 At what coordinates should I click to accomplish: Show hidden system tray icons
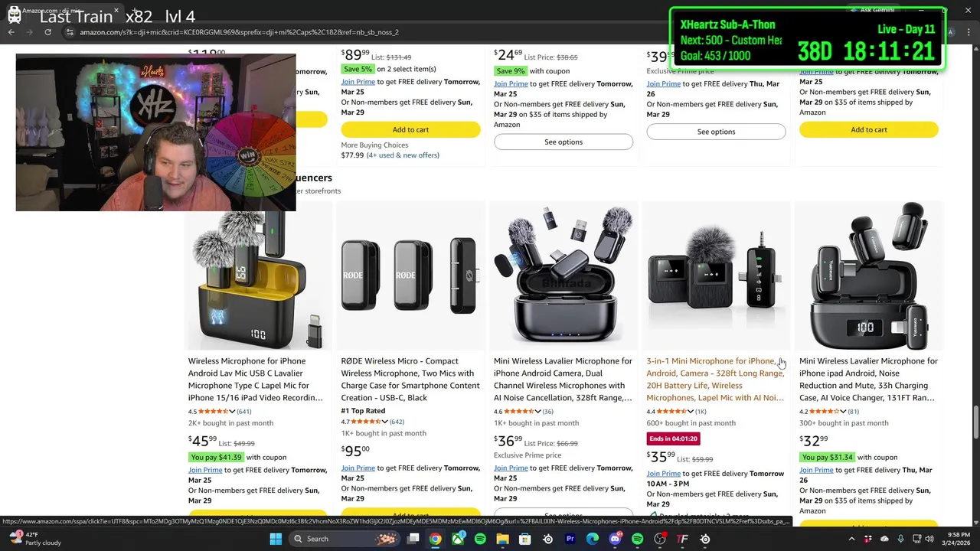click(x=851, y=539)
